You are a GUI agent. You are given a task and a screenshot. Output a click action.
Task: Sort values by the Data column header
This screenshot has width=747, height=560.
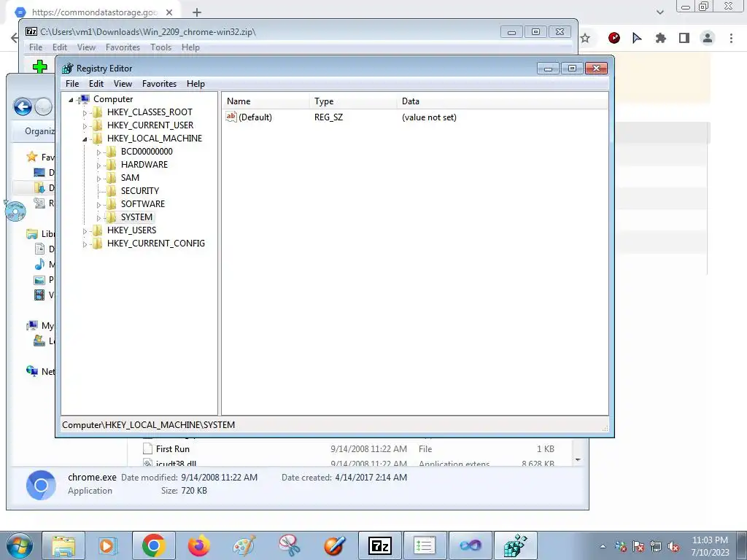tap(503, 101)
